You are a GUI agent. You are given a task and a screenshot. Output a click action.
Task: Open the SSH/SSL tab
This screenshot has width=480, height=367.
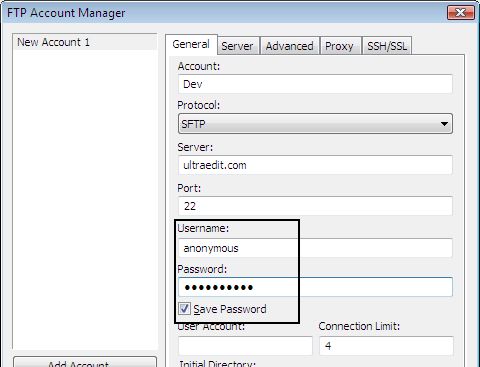coord(387,46)
